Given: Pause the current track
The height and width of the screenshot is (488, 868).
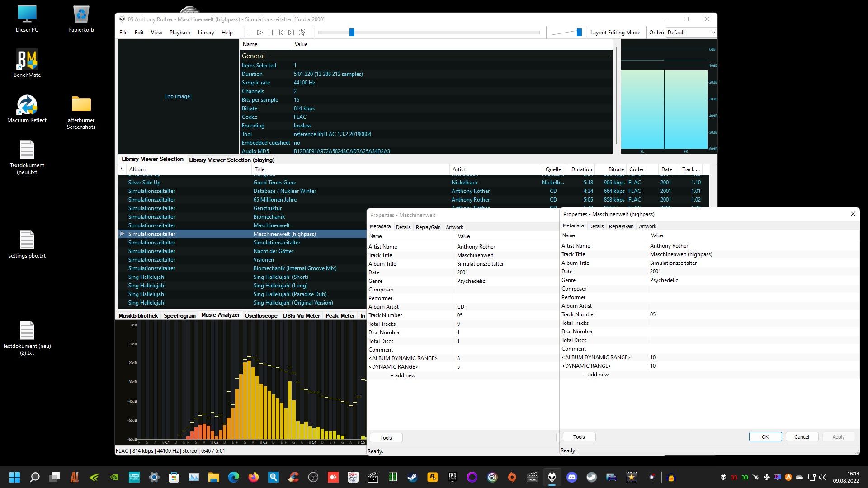Looking at the screenshot, I should (270, 33).
